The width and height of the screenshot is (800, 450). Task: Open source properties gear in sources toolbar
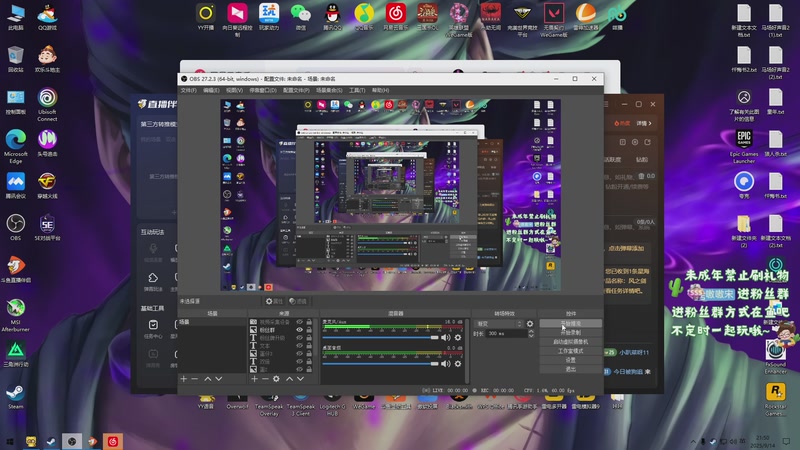coord(276,379)
